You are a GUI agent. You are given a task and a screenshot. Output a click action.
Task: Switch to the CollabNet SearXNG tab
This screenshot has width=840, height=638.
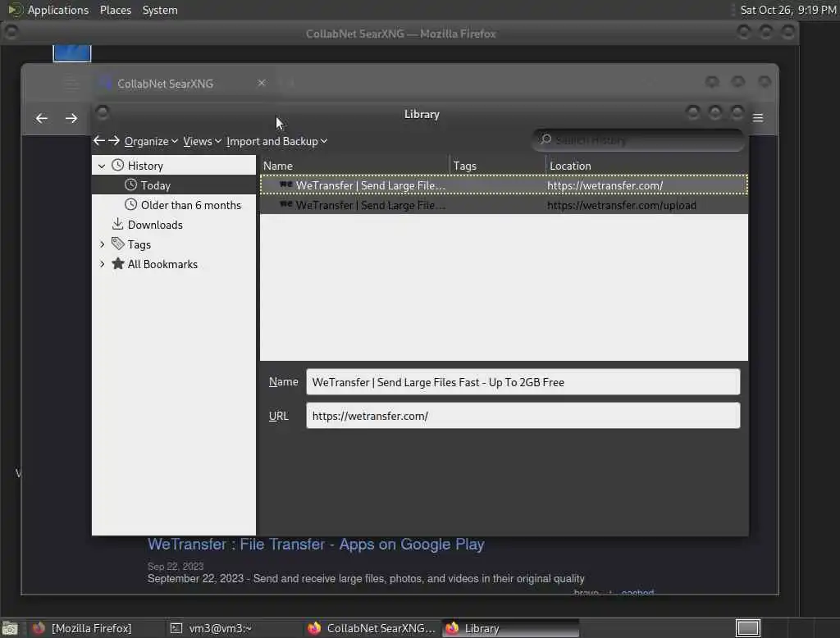(182, 84)
